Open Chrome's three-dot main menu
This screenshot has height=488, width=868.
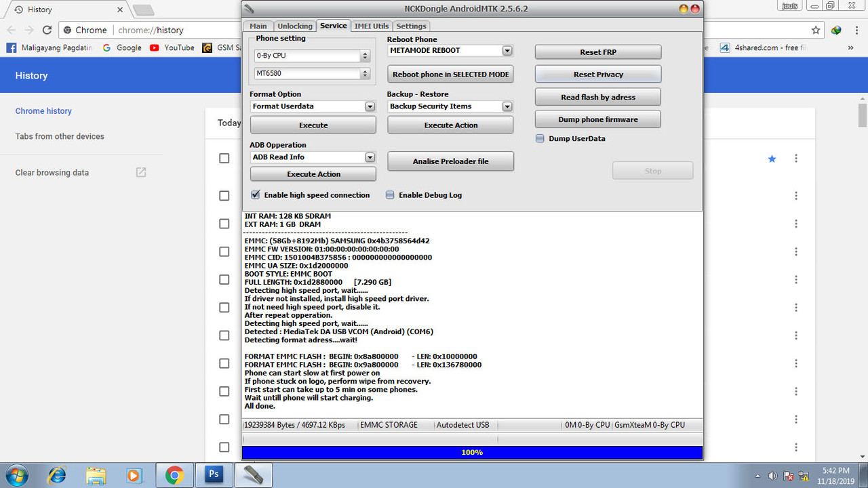click(856, 30)
